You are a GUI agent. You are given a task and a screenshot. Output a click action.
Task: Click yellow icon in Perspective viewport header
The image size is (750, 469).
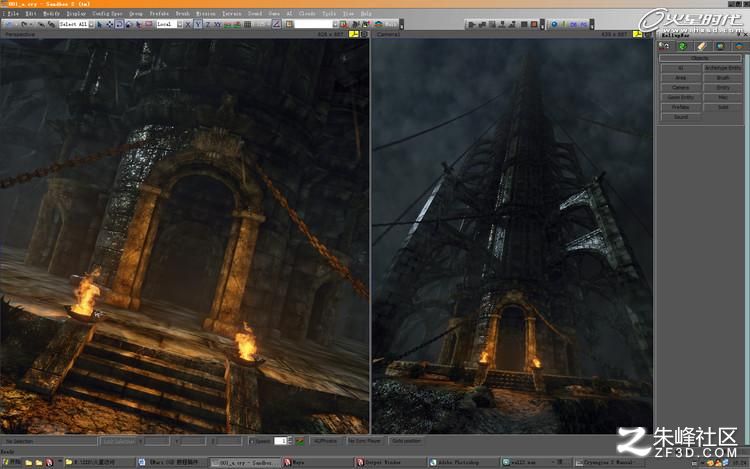(353, 34)
